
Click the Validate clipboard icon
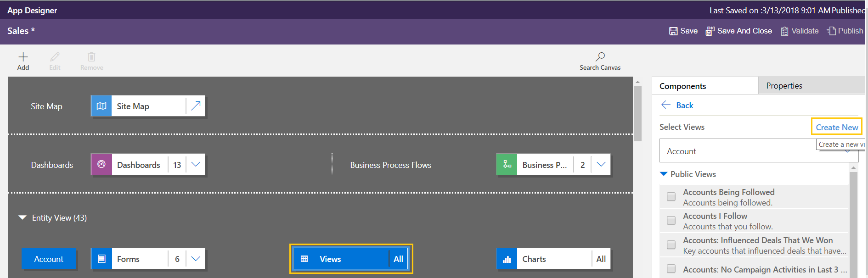pyautogui.click(x=785, y=31)
